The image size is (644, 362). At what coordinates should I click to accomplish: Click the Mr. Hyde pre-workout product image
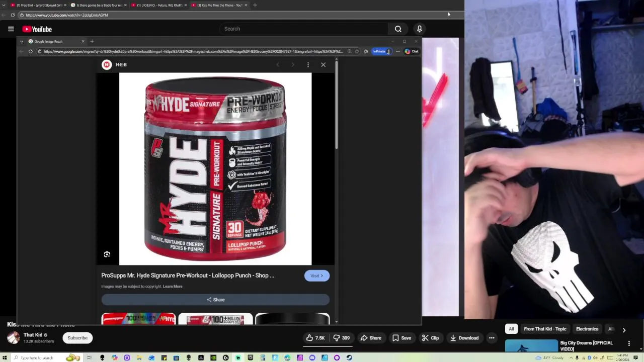click(x=215, y=169)
